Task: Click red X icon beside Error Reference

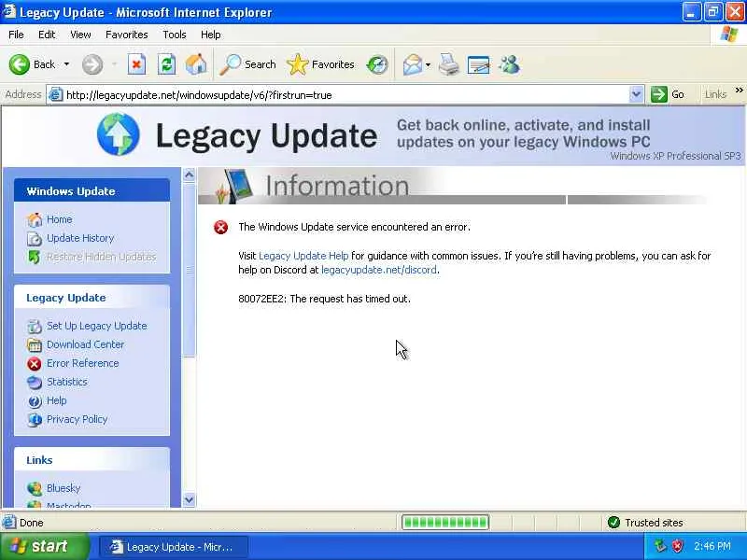Action: 35,364
